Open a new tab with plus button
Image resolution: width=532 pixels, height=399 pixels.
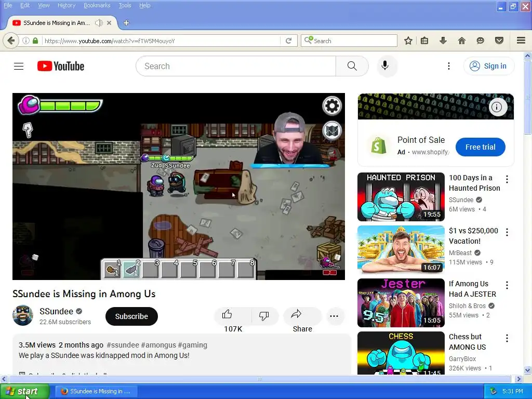click(126, 23)
